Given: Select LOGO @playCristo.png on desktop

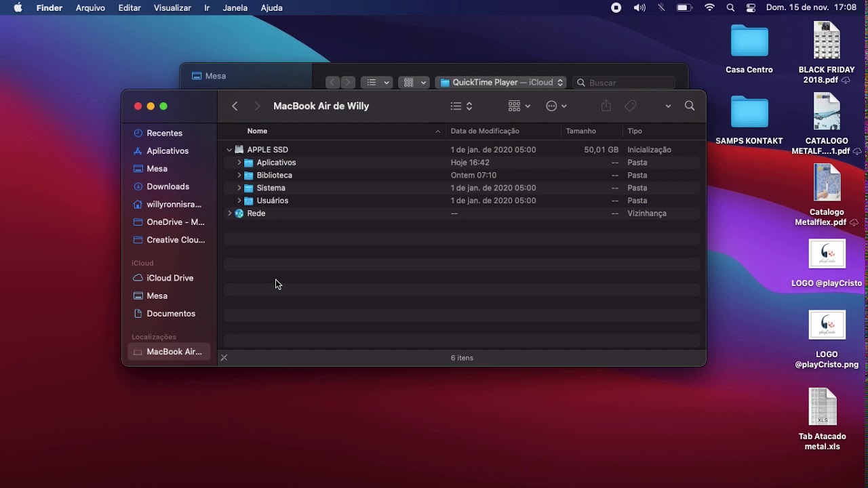Looking at the screenshot, I should 827,339.
